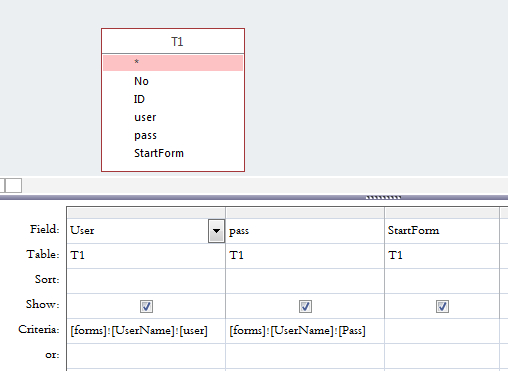Click Sort cell under StartForm column
Viewport: 508px width, 371px height.
pos(442,281)
